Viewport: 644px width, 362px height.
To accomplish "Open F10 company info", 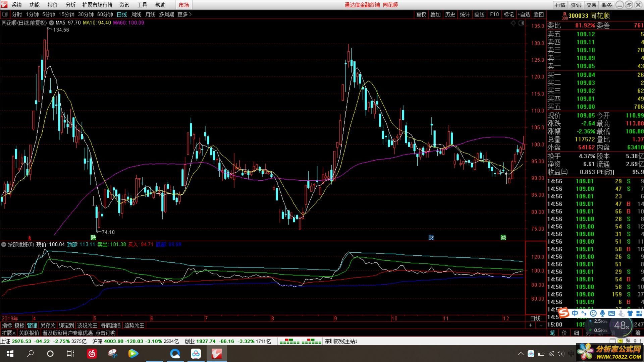I will pyautogui.click(x=494, y=14).
